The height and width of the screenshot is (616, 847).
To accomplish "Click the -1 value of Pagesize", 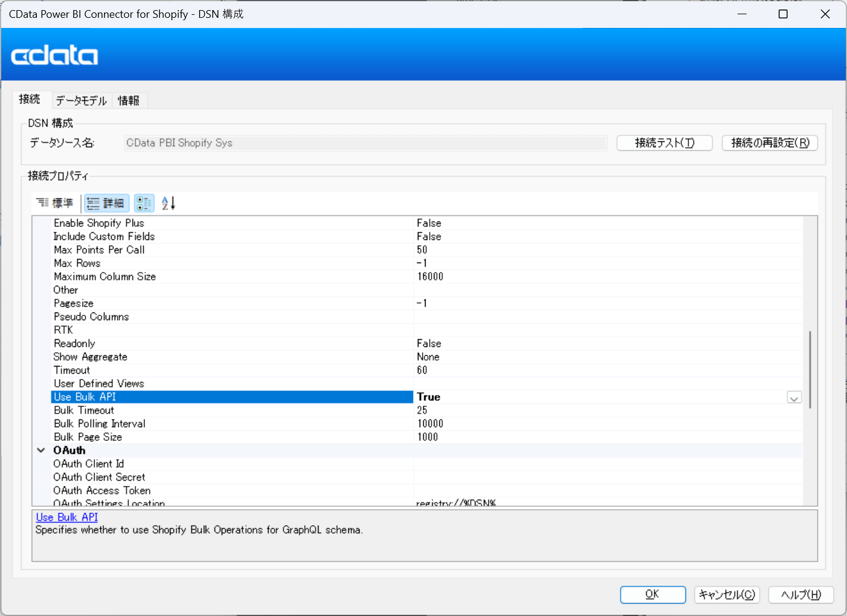I will point(421,304).
